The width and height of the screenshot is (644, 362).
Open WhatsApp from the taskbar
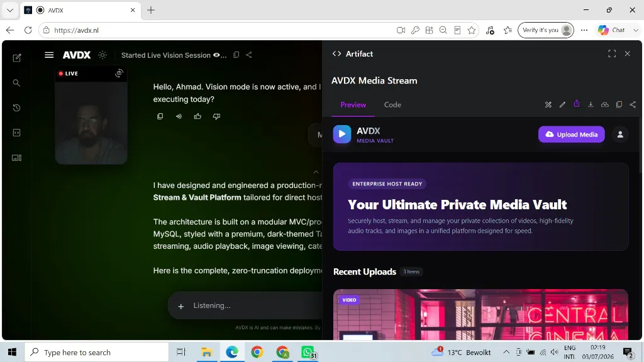(308, 352)
